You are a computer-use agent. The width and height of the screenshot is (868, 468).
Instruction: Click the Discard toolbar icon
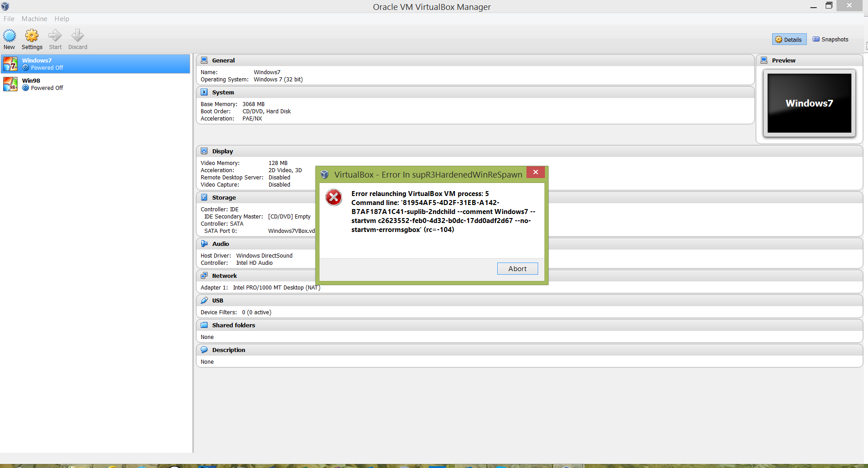(x=77, y=36)
